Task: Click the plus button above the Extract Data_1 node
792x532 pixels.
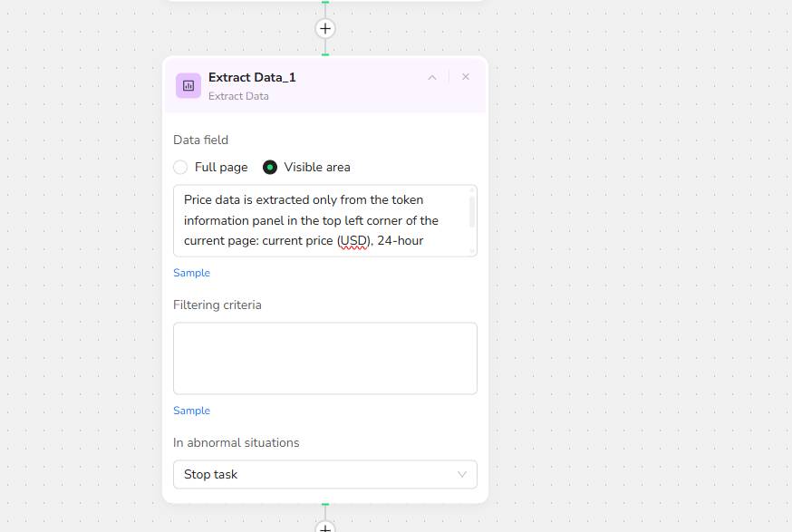Action: (325, 28)
